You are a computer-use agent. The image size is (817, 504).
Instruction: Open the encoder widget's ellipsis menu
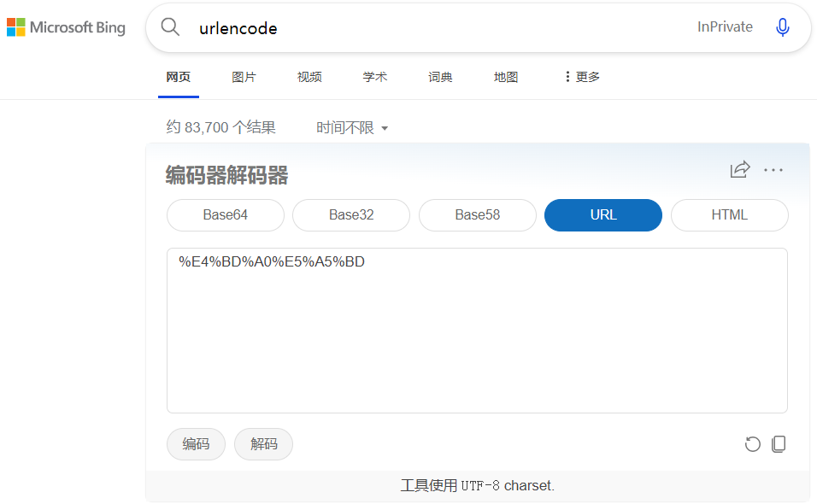[773, 169]
